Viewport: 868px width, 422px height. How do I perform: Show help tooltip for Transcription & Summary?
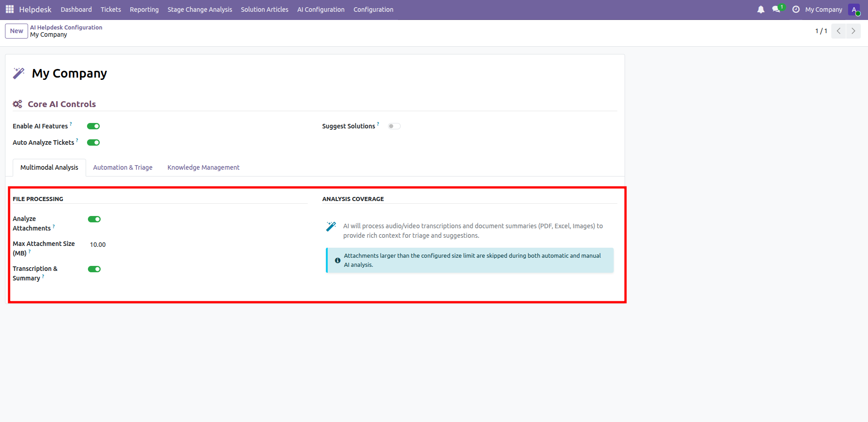43,275
